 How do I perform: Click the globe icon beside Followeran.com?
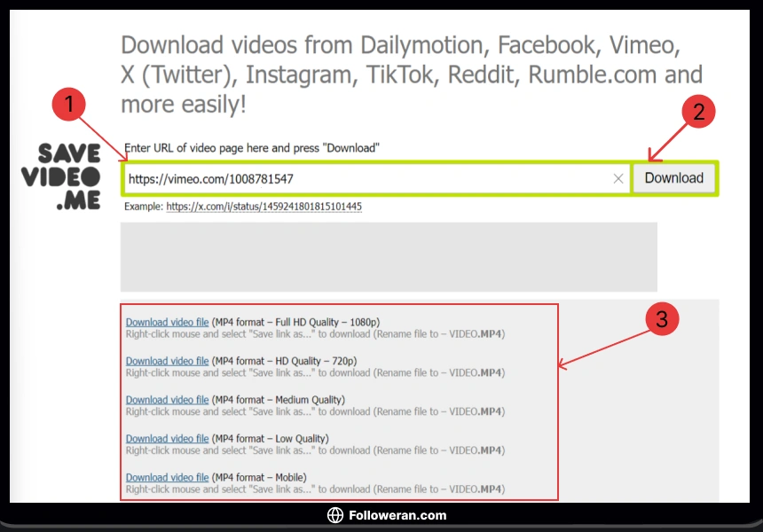coord(334,515)
